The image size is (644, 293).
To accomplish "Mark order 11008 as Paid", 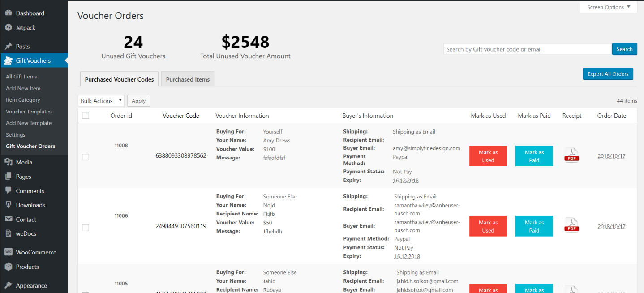I will click(x=534, y=156).
